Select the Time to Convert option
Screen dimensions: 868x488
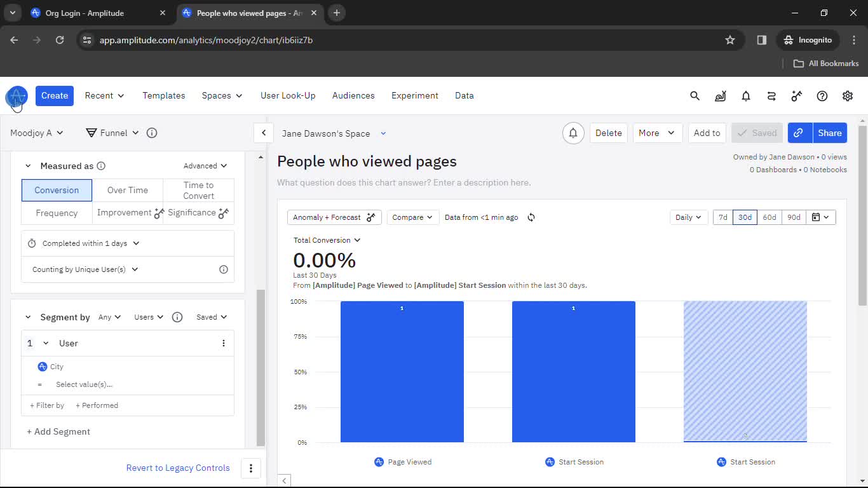click(x=199, y=190)
